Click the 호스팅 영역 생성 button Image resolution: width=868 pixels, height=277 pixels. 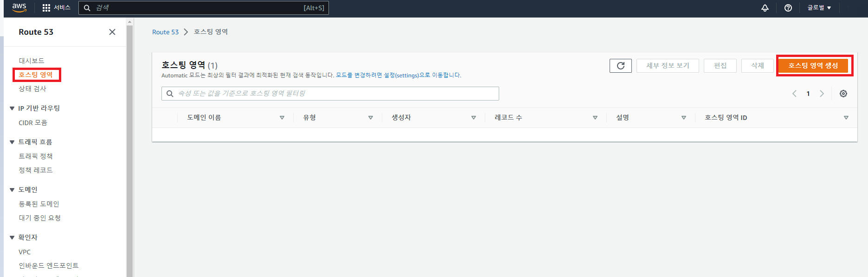click(813, 66)
